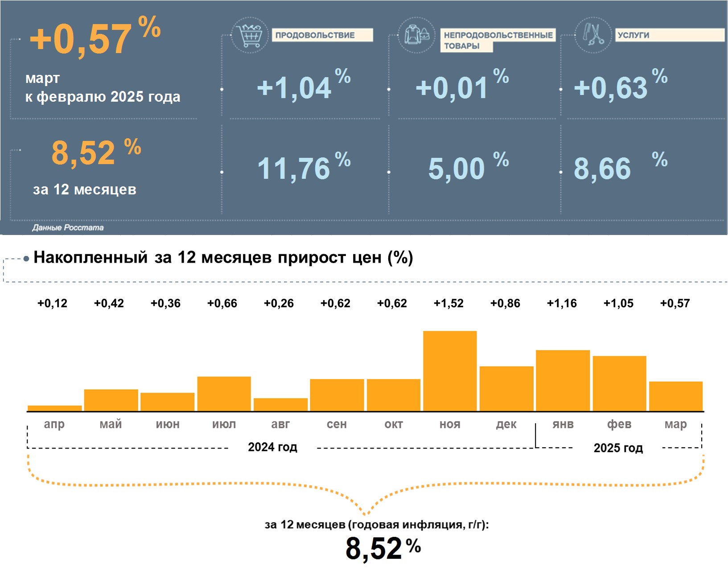Select the УСЛУГИ label
This screenshot has width=728, height=573.
point(670,35)
